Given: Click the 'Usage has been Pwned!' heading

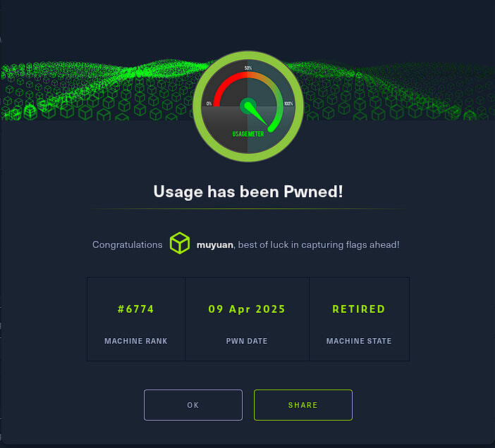Looking at the screenshot, I should click(248, 192).
